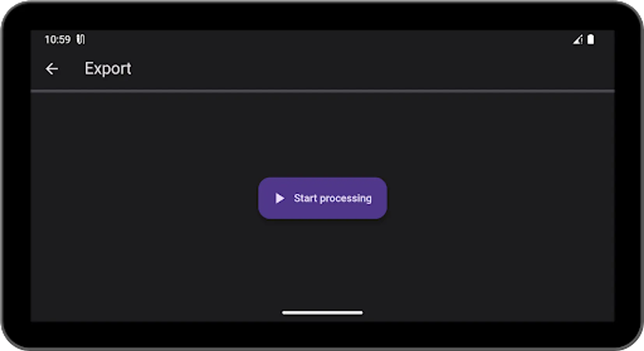Tap the white navigation pill handle

[x=322, y=312]
